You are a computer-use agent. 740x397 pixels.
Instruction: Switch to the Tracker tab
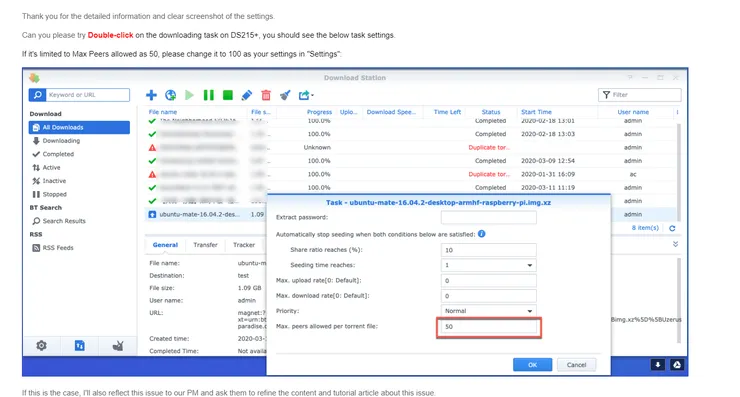coord(244,245)
